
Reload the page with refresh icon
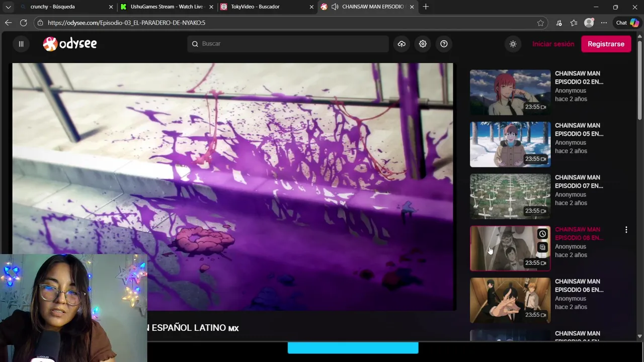pyautogui.click(x=23, y=23)
